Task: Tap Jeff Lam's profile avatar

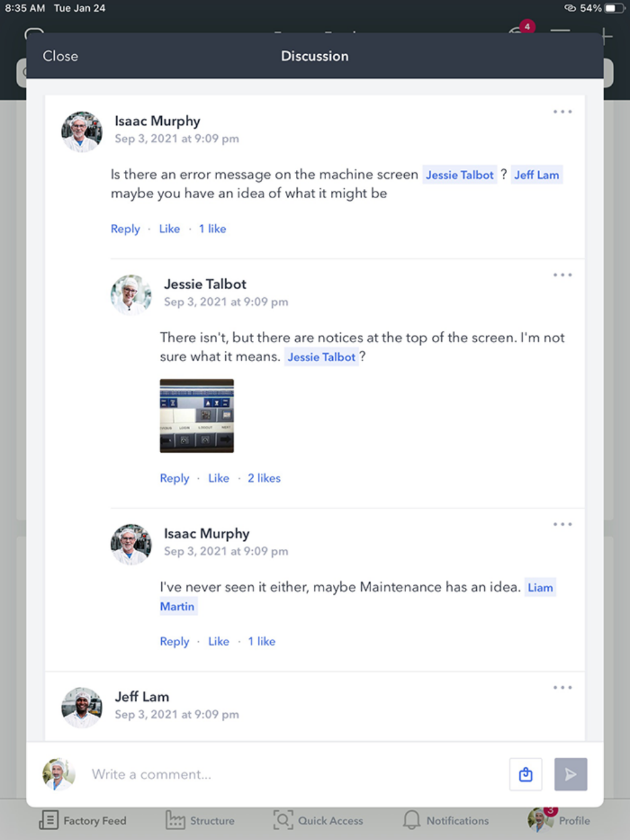Action: coord(82,707)
